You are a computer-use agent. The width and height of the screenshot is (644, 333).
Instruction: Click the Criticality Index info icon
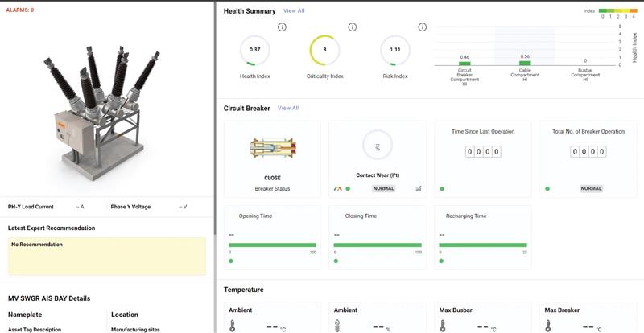click(352, 27)
